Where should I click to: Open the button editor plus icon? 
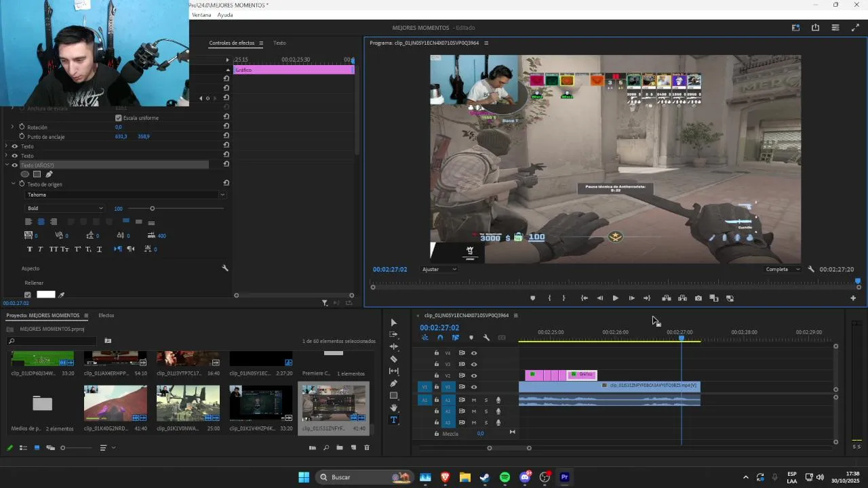pos(853,298)
